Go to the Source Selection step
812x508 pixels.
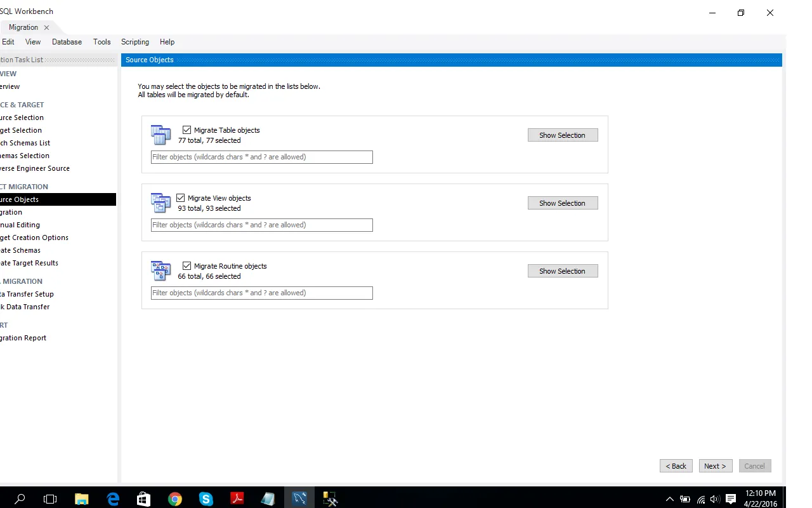[22, 117]
